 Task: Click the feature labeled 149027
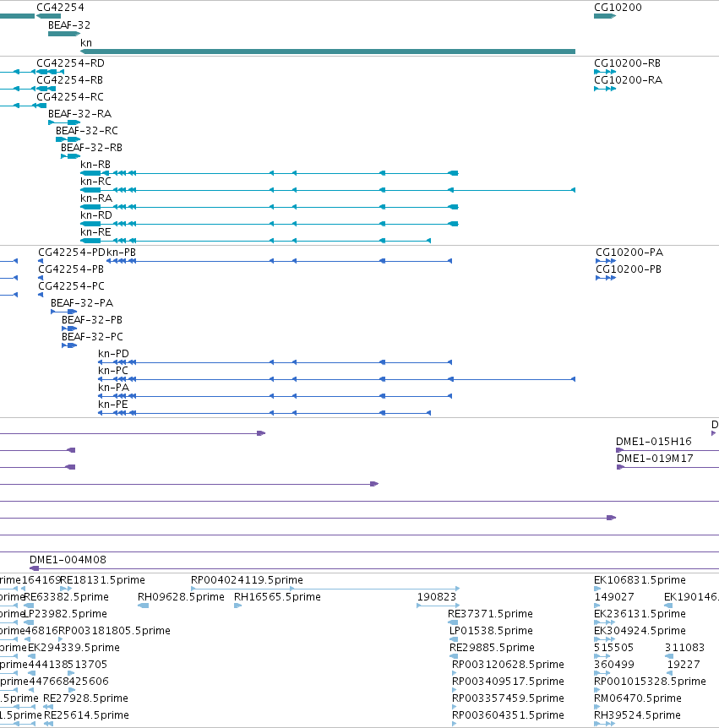pyautogui.click(x=614, y=597)
